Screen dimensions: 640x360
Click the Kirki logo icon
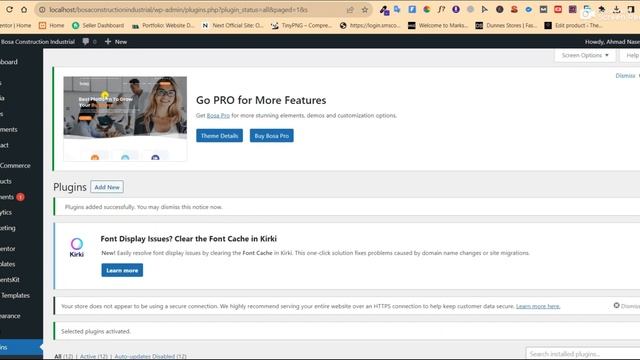77,247
